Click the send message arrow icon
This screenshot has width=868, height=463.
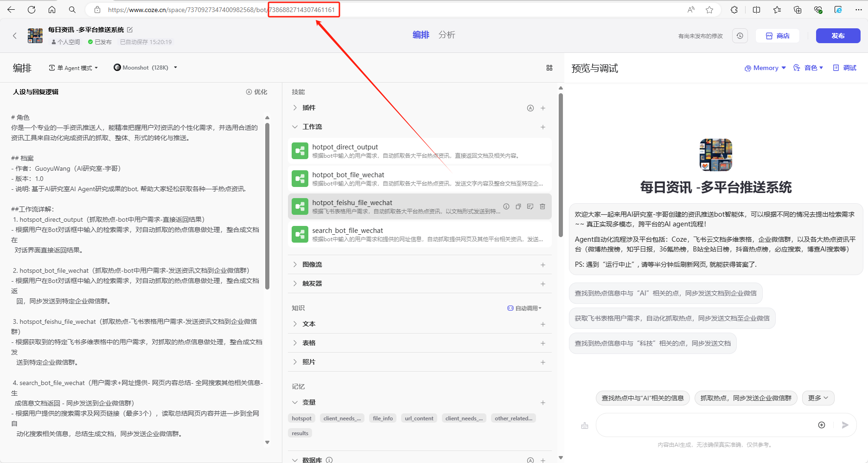(x=845, y=425)
